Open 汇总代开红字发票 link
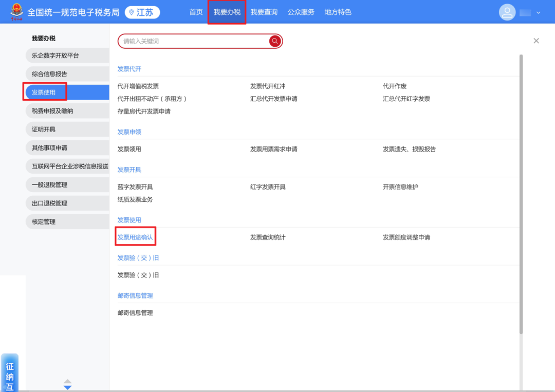 pyautogui.click(x=406, y=99)
